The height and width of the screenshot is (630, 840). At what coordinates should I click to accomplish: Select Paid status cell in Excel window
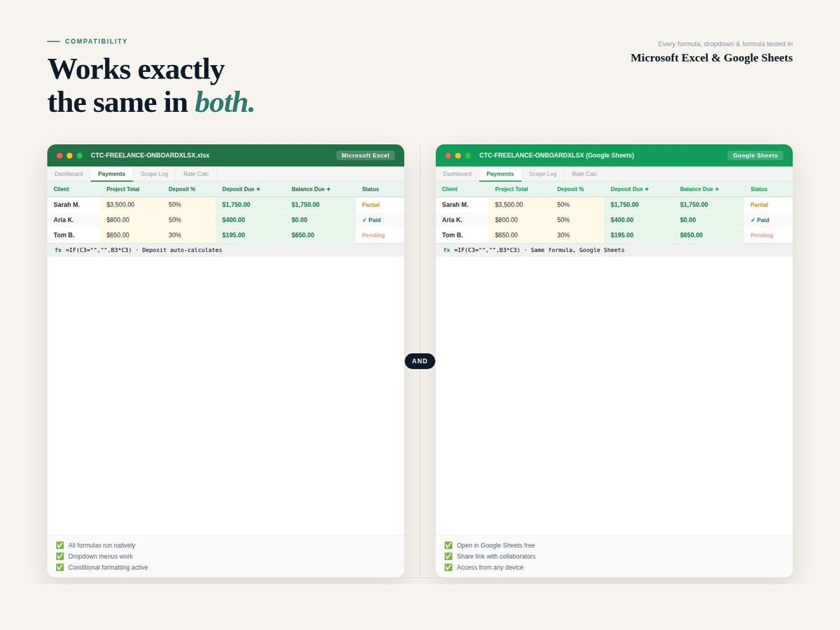click(x=380, y=220)
